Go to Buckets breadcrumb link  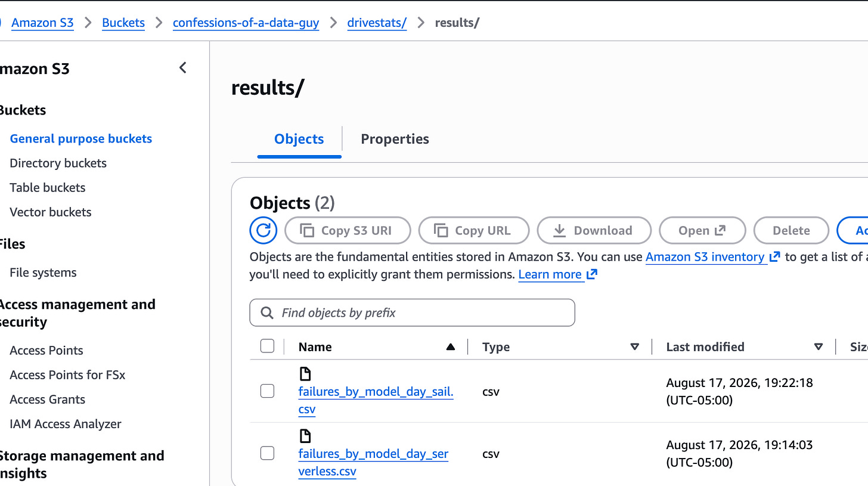[x=123, y=23]
